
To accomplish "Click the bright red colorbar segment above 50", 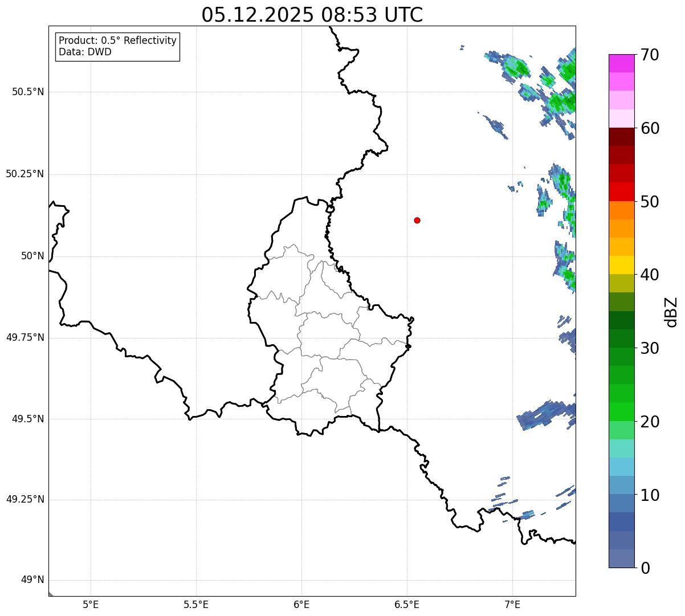I will (x=621, y=191).
